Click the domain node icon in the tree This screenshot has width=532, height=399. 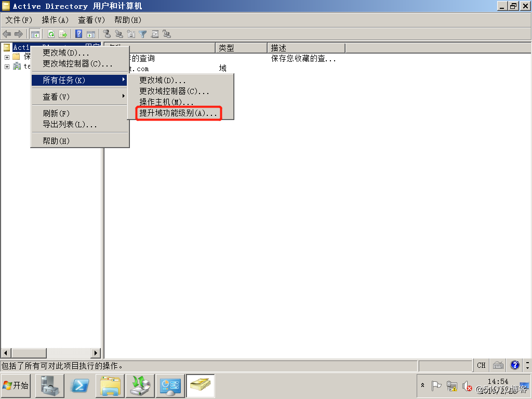[17, 66]
